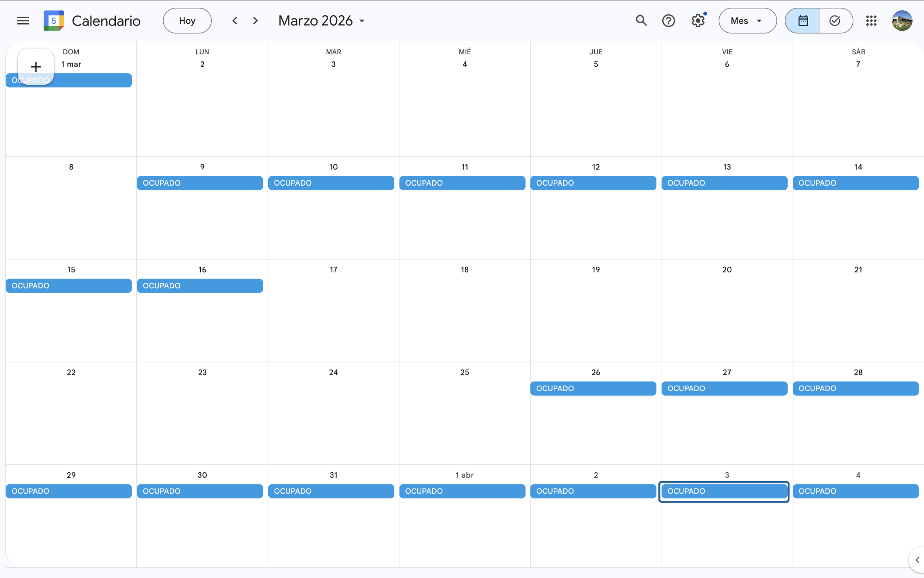
Task: Show the collapsed side panel chevron
Action: [x=917, y=560]
